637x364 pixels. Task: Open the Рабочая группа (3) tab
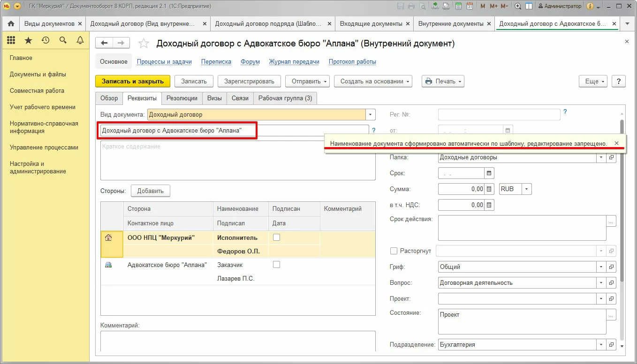(285, 98)
